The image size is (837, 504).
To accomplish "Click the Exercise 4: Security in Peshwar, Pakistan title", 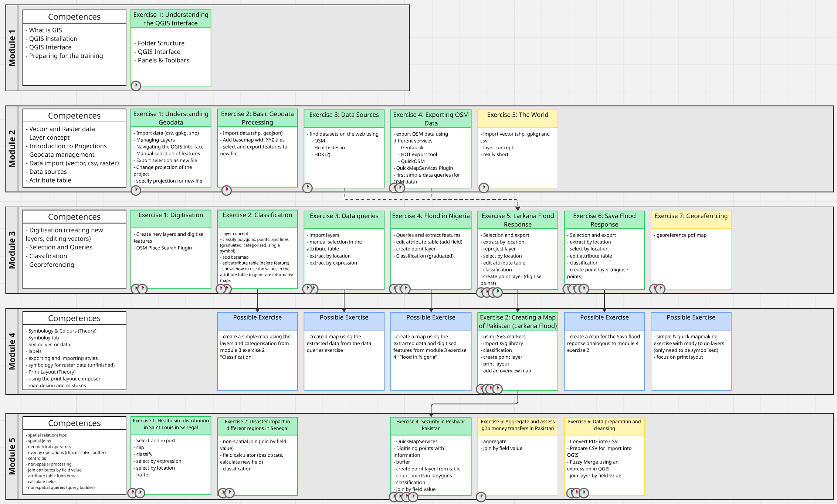I will [x=431, y=425].
